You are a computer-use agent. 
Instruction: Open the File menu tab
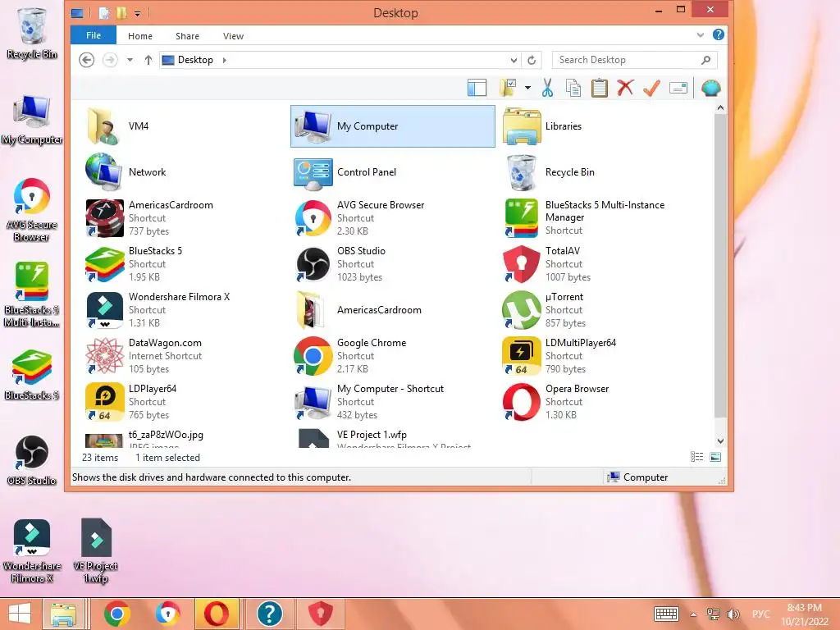click(x=94, y=35)
